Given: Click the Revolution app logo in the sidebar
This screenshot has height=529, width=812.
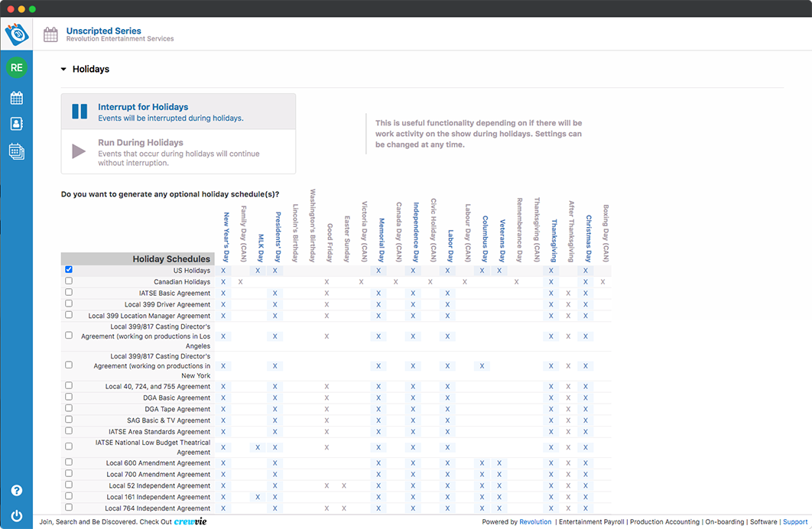Looking at the screenshot, I should 17,34.
